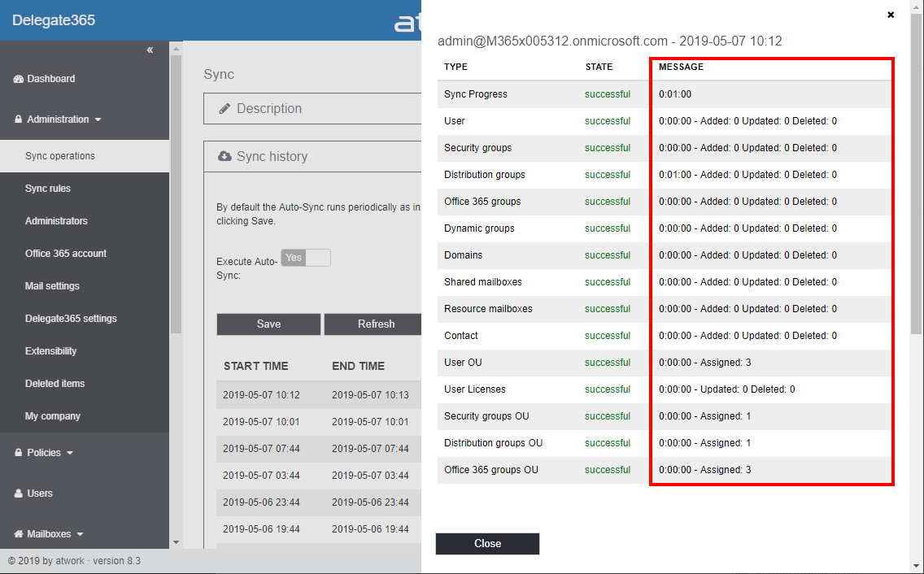Toggle the Execute Auto-Sync switch

tap(305, 258)
